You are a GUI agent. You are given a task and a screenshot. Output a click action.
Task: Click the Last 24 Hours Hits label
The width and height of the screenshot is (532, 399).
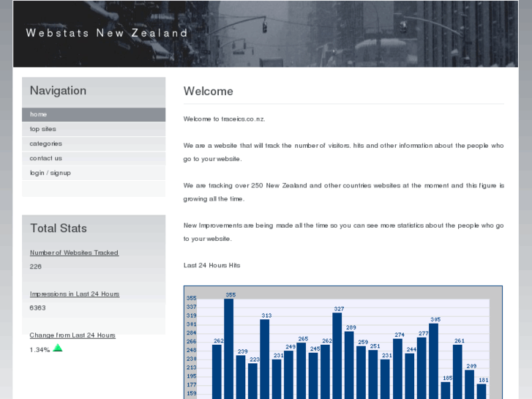click(211, 266)
